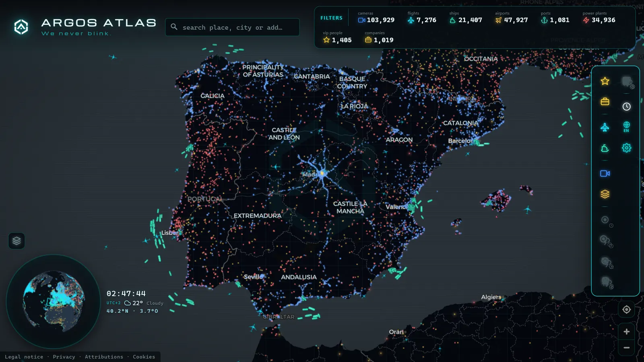The height and width of the screenshot is (362, 644).
Task: Toggle the cameras filter showing 103,929
Action: point(376,17)
